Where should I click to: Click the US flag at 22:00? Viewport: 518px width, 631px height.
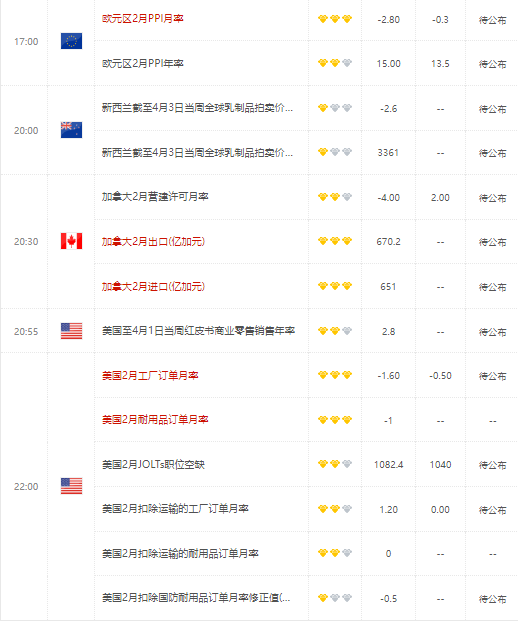(71, 486)
